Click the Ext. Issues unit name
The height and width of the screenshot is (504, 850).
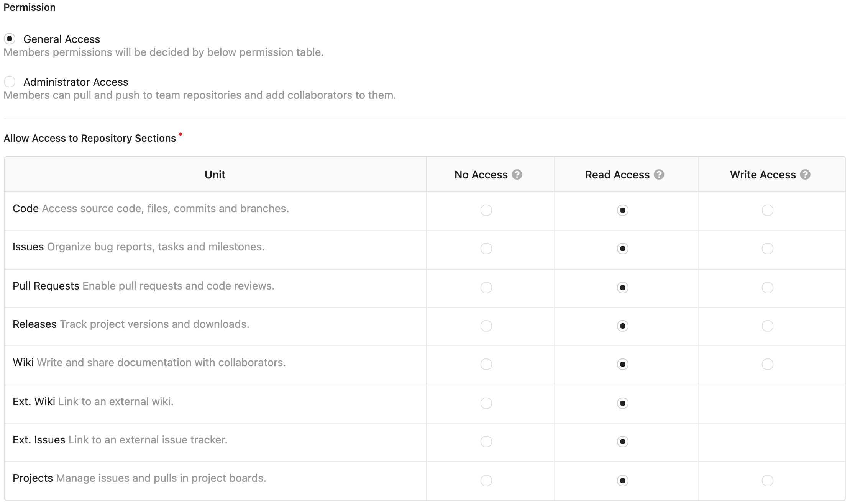point(39,440)
